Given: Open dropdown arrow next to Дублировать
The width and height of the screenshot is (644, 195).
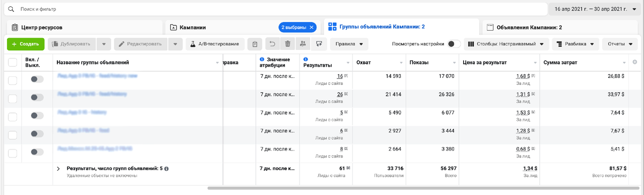Looking at the screenshot, I should [x=105, y=44].
